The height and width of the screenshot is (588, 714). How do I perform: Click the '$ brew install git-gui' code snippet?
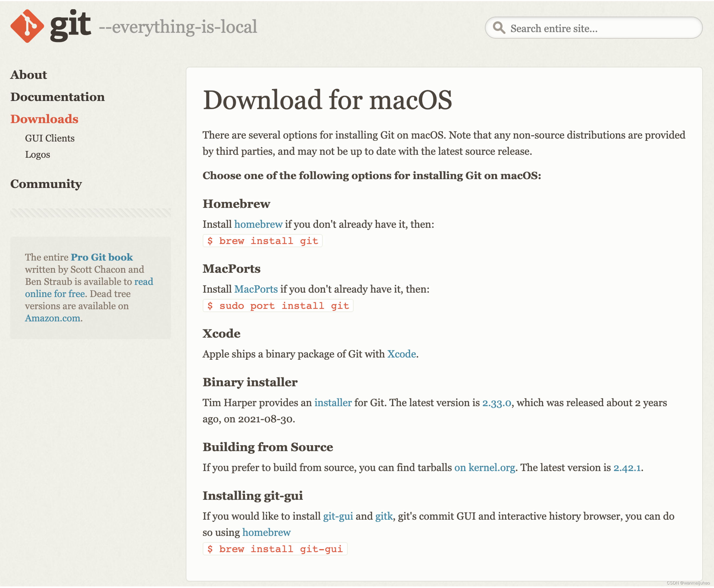coord(275,549)
